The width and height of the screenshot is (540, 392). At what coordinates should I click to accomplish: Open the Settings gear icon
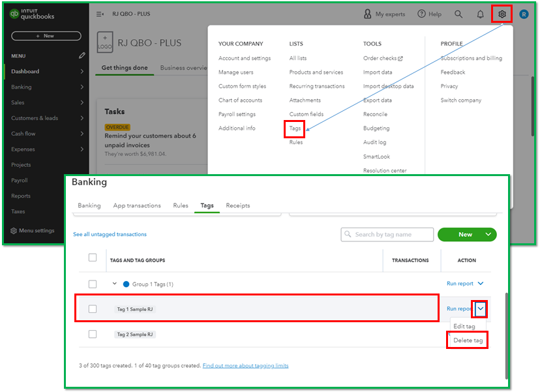(502, 14)
